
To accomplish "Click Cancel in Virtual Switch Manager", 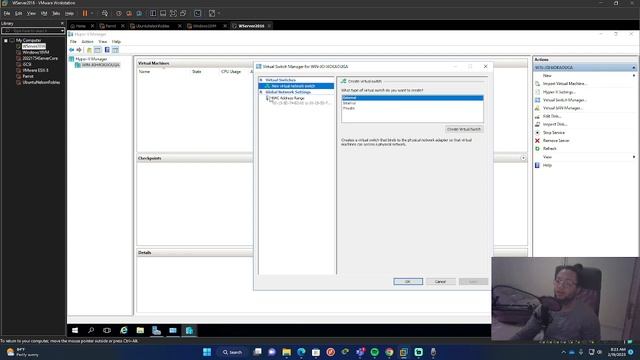I will [440, 282].
